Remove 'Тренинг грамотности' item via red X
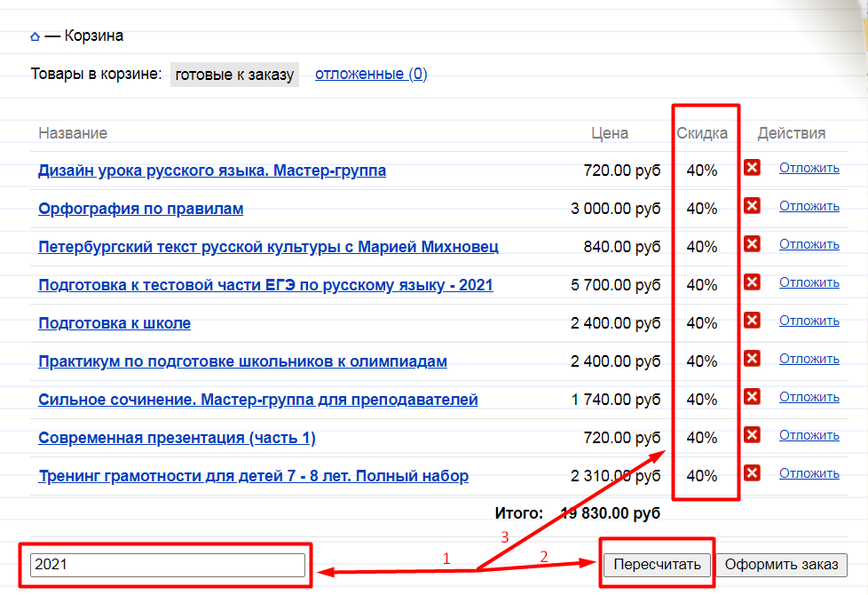 pos(752,473)
